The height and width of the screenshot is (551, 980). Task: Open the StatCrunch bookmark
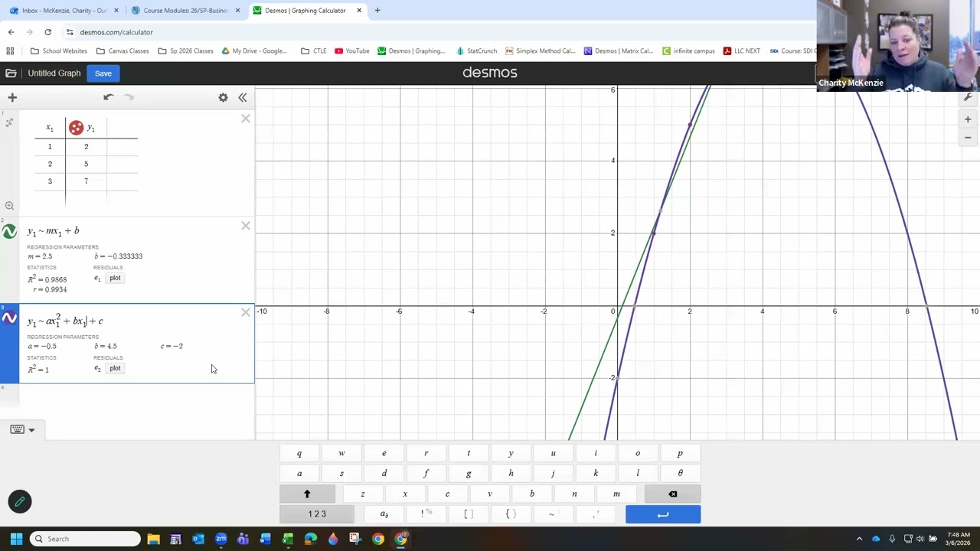(x=476, y=51)
